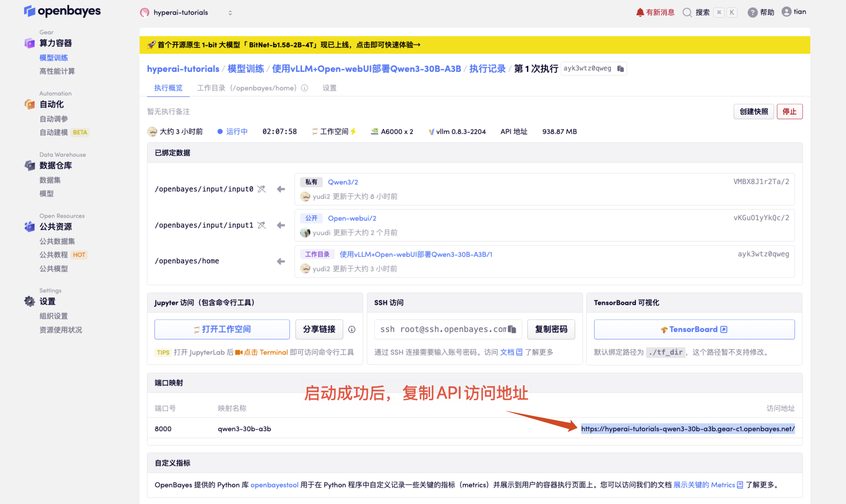
Task: Click the create snapshot button
Action: point(753,112)
